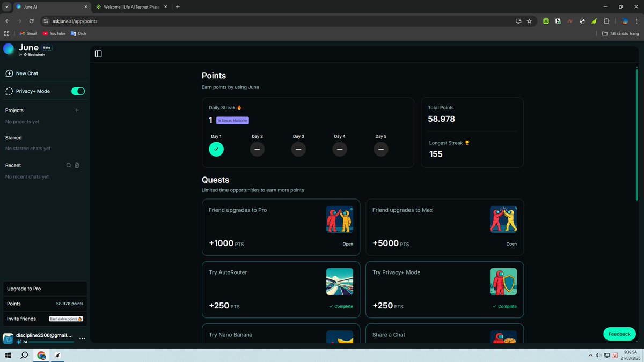The height and width of the screenshot is (362, 644).
Task: Open the Dịch bookmark
Action: [78, 33]
